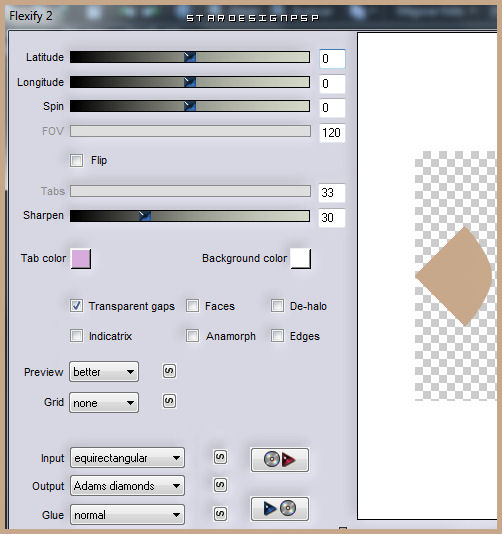Click the reset icon next to Input dropdown
The width and height of the screenshot is (502, 534).
[x=220, y=457]
